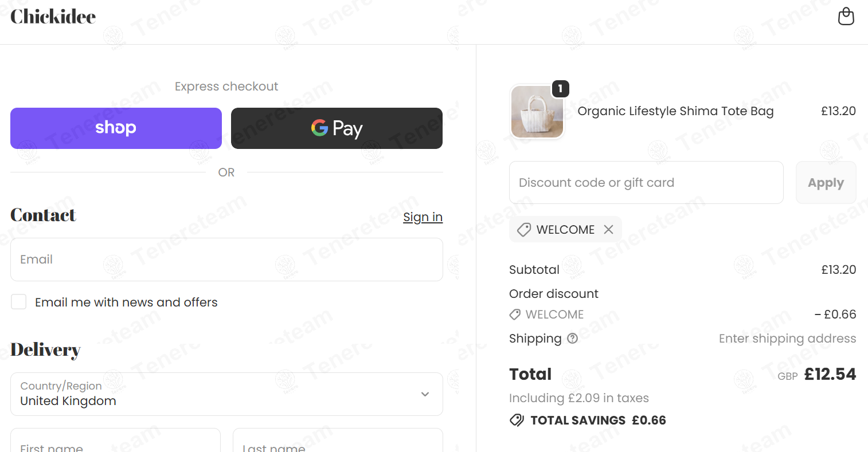Focus the Discount code or gift card field
The height and width of the screenshot is (452, 868).
(x=646, y=183)
